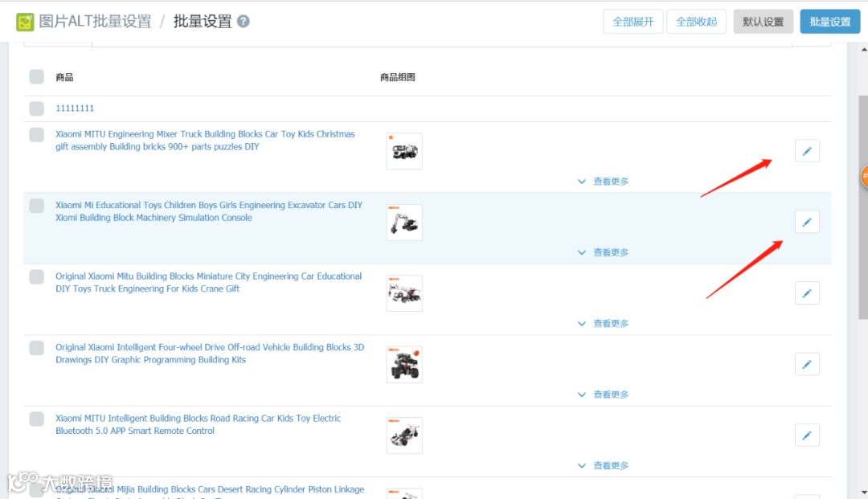Open the Mijia Desert Racing Cylinder Piston link
The image size is (868, 499).
[x=210, y=490]
